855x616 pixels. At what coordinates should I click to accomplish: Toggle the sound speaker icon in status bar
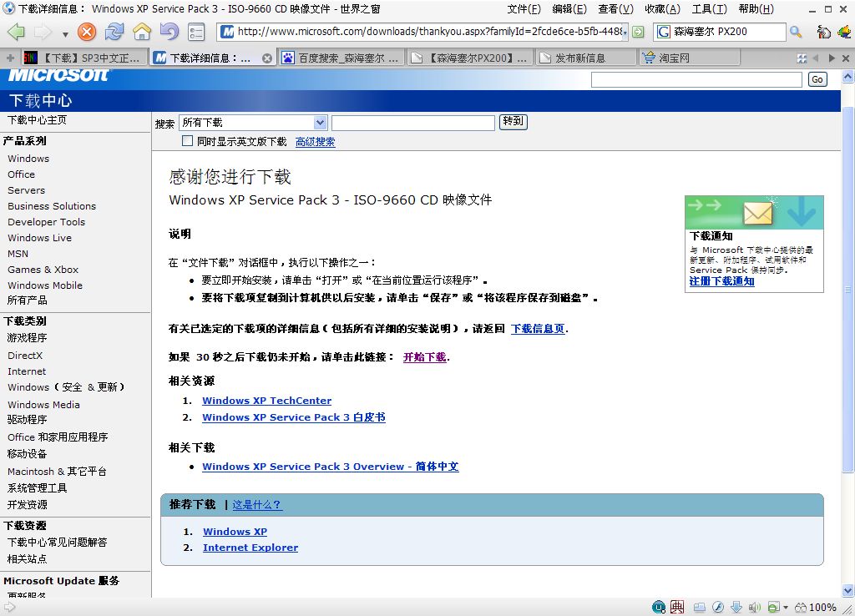coord(755,607)
